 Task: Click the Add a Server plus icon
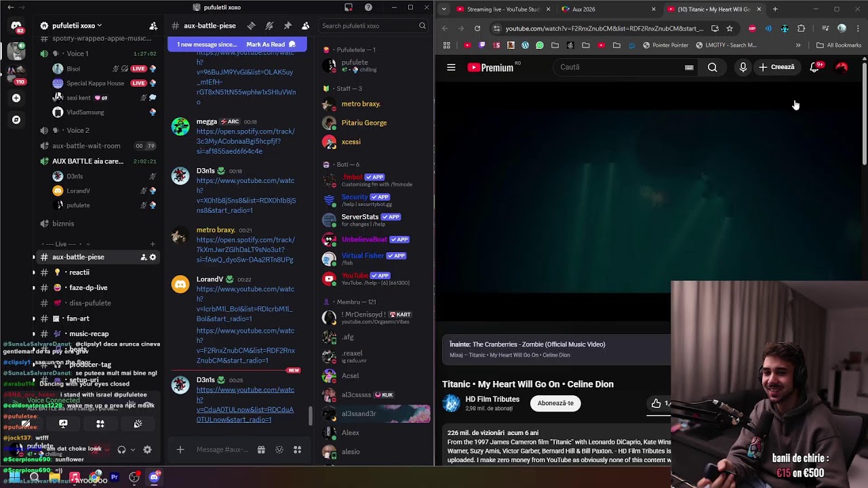point(16,98)
